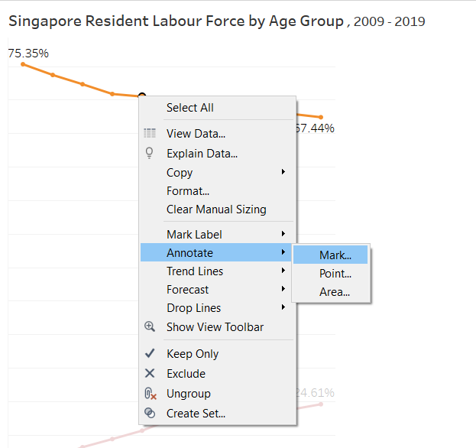
Task: Choose Clear Manual Sizing
Action: click(x=216, y=209)
